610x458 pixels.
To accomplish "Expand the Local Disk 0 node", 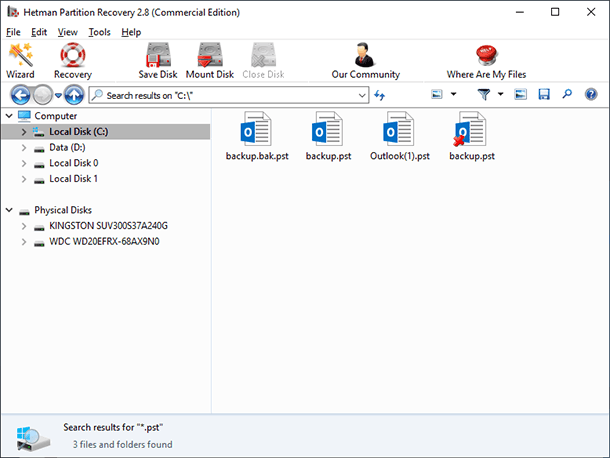I will click(x=24, y=163).
